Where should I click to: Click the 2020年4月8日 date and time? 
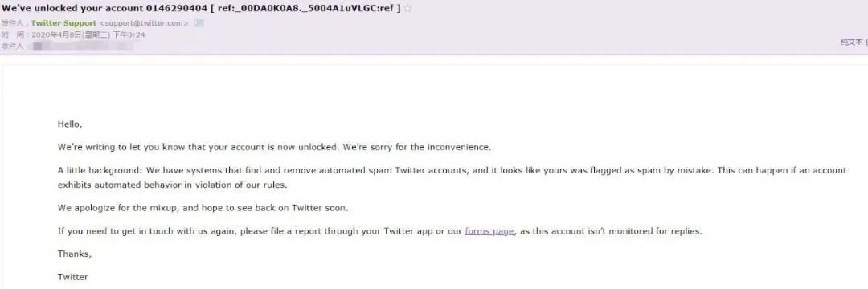pos(88,35)
